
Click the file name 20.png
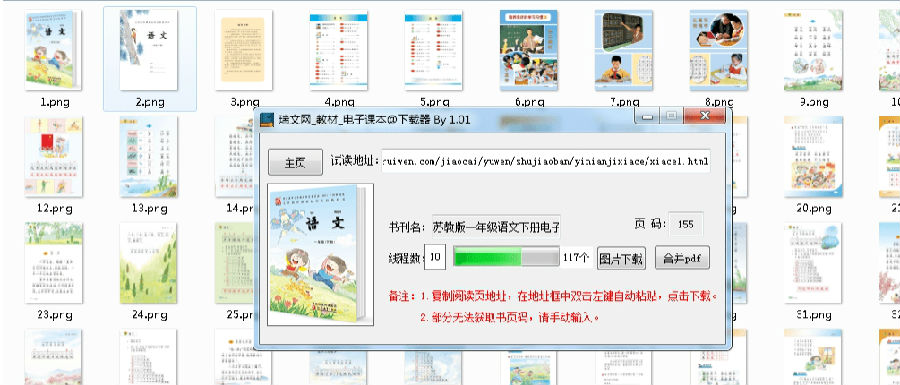point(813,209)
